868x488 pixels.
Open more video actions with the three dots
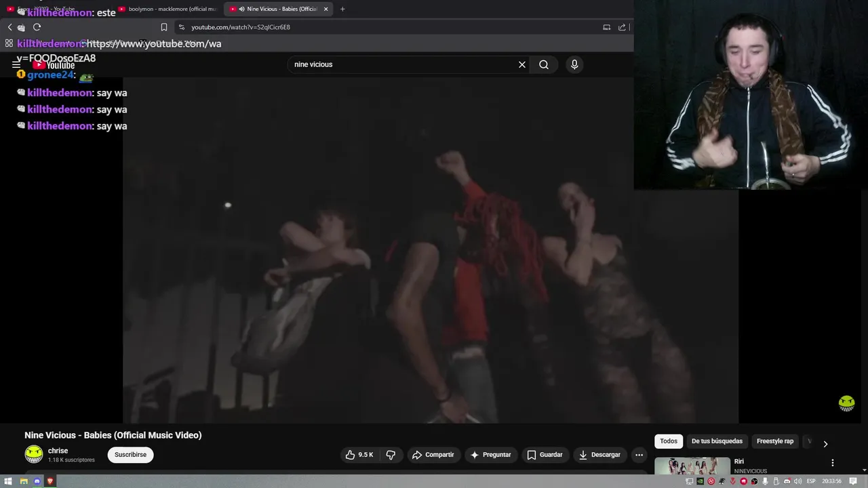[639, 455]
